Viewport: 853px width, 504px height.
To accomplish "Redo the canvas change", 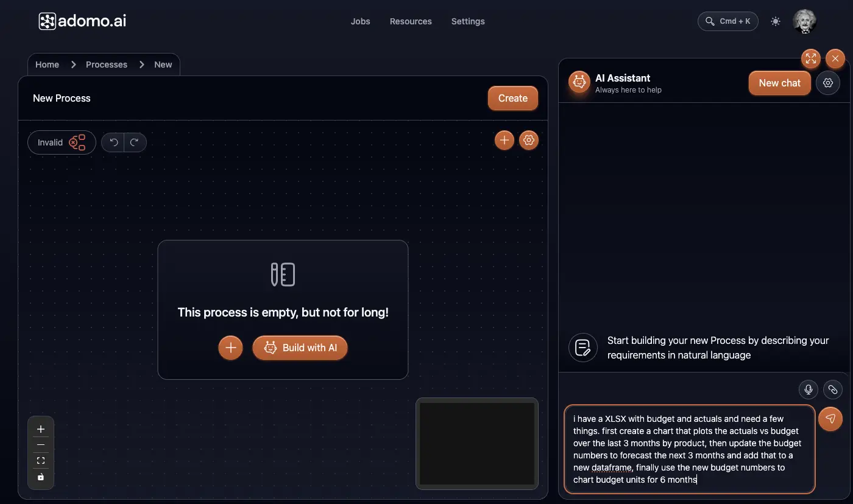I will pos(135,142).
